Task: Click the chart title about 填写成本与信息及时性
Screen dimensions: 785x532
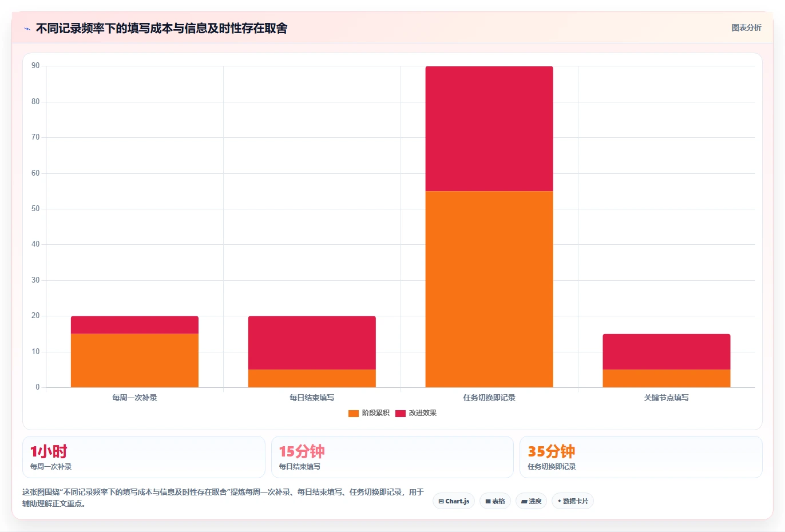Action: tap(161, 28)
